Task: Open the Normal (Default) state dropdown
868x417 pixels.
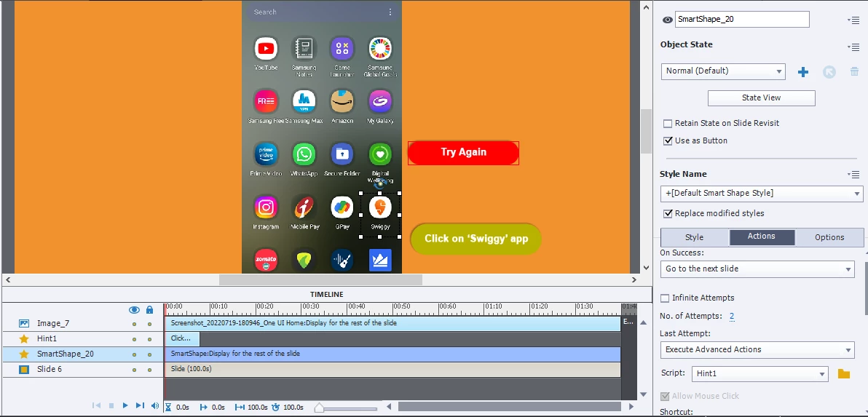Action: pyautogui.click(x=723, y=71)
